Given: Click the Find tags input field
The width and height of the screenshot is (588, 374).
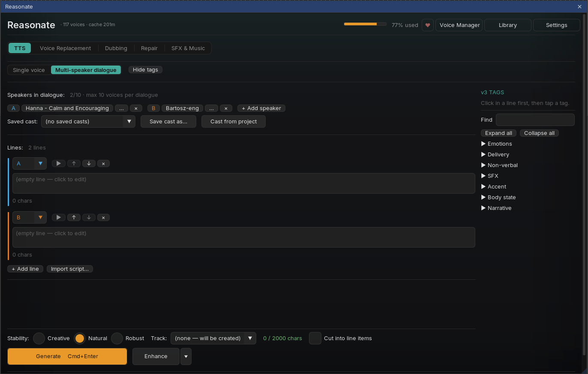Looking at the screenshot, I should 535,120.
